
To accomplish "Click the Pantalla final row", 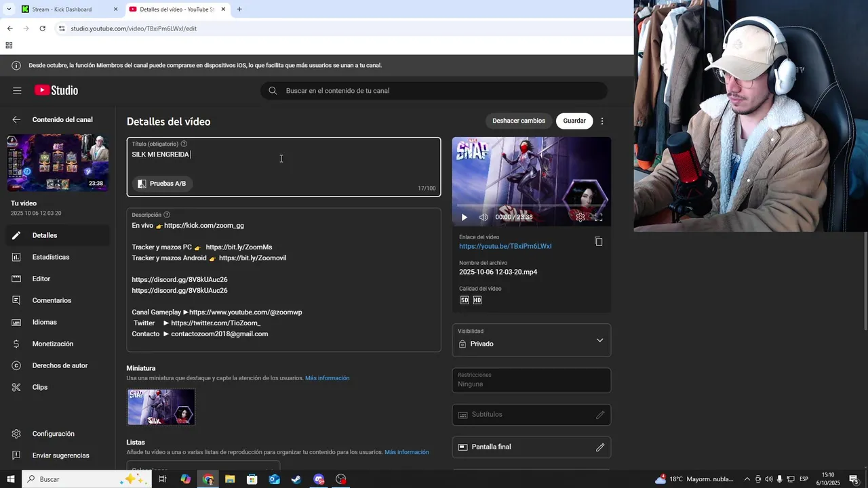I will (532, 447).
